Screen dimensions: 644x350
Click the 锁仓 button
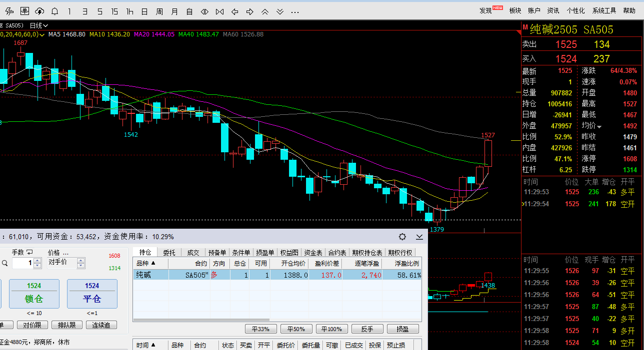[34, 294]
